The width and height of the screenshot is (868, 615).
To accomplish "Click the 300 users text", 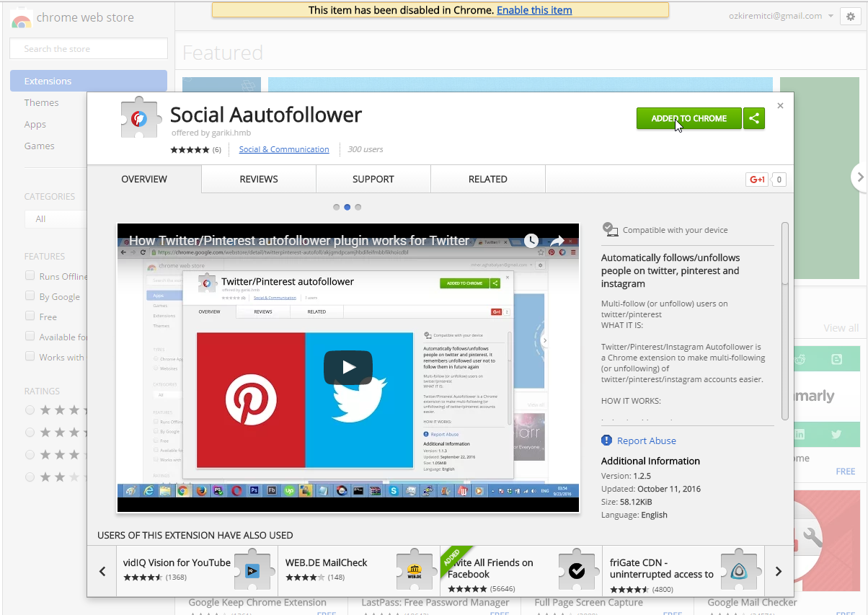I will pos(366,149).
